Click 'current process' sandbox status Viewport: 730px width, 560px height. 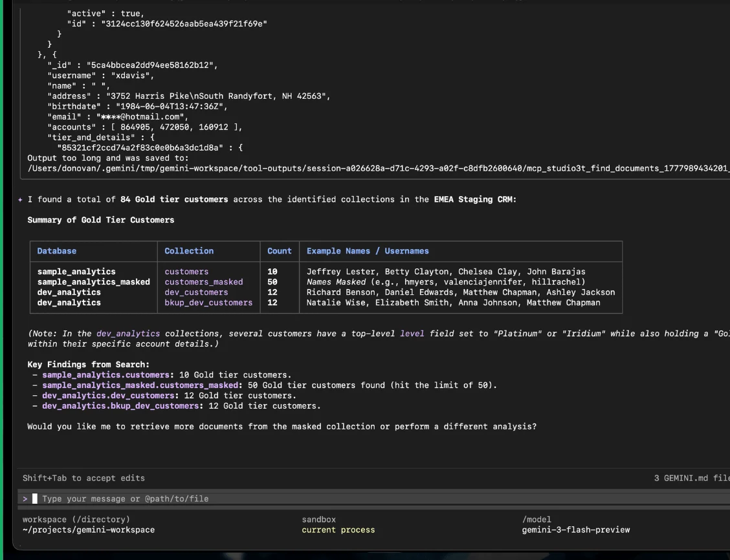click(x=338, y=530)
